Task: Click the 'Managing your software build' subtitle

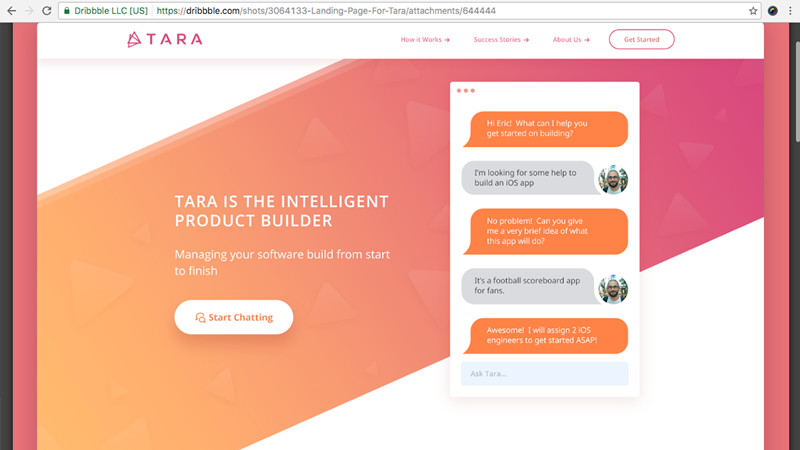Action: (282, 262)
